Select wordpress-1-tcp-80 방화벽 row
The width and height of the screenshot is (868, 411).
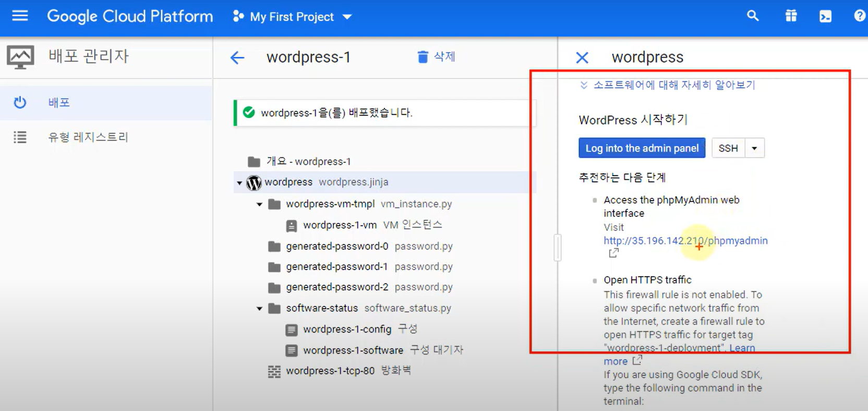tap(385, 371)
